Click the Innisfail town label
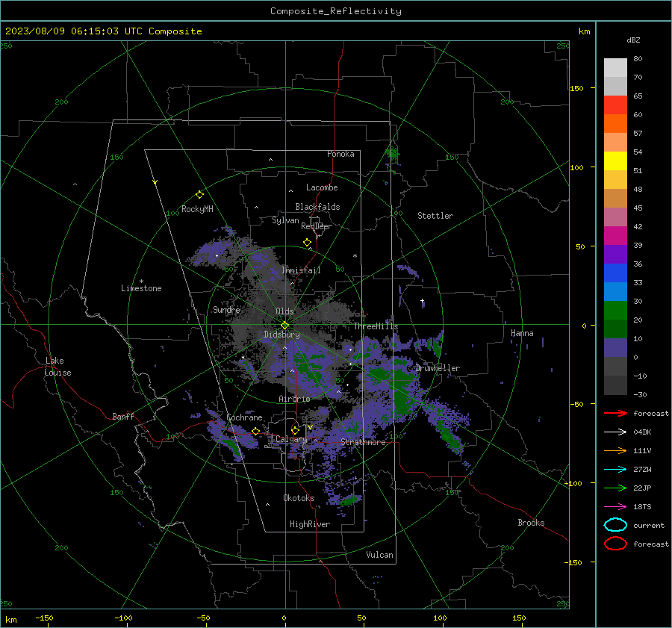 coord(301,270)
